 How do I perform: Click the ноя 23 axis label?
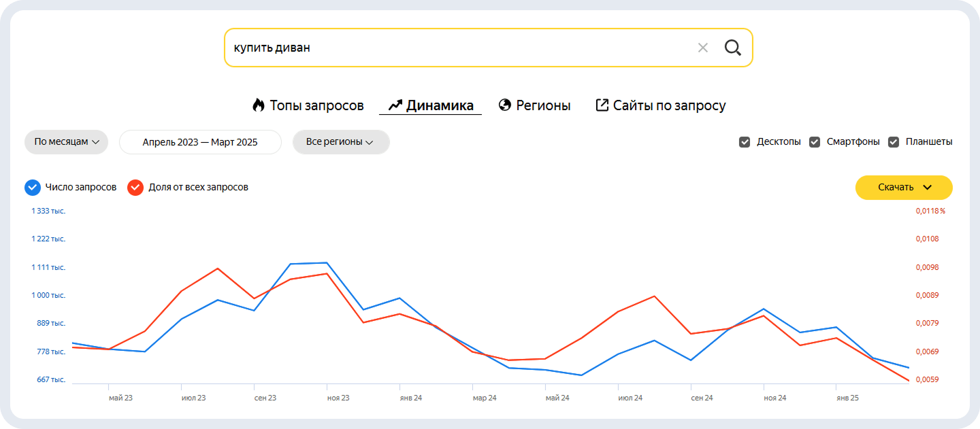pos(338,398)
